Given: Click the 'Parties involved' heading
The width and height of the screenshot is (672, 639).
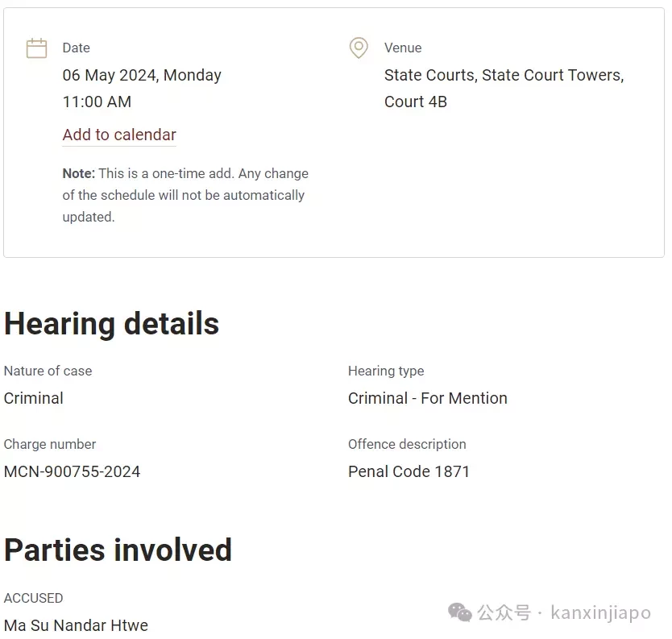Looking at the screenshot, I should [x=118, y=550].
